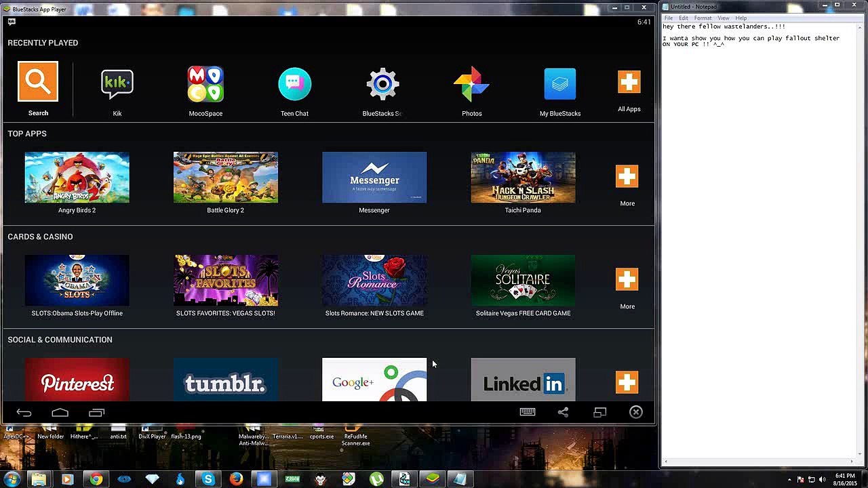Open the LinkedIn tile
Image resolution: width=868 pixels, height=488 pixels.
pyautogui.click(x=523, y=380)
